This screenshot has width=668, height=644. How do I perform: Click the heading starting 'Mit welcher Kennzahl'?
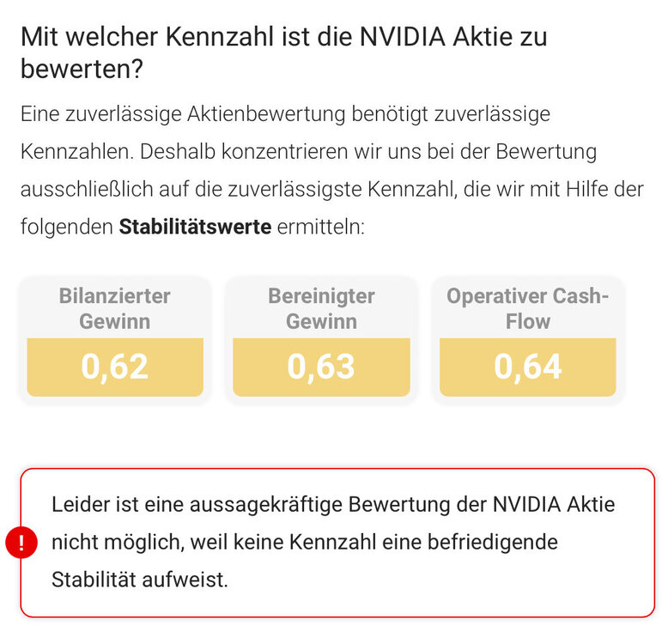(x=283, y=37)
